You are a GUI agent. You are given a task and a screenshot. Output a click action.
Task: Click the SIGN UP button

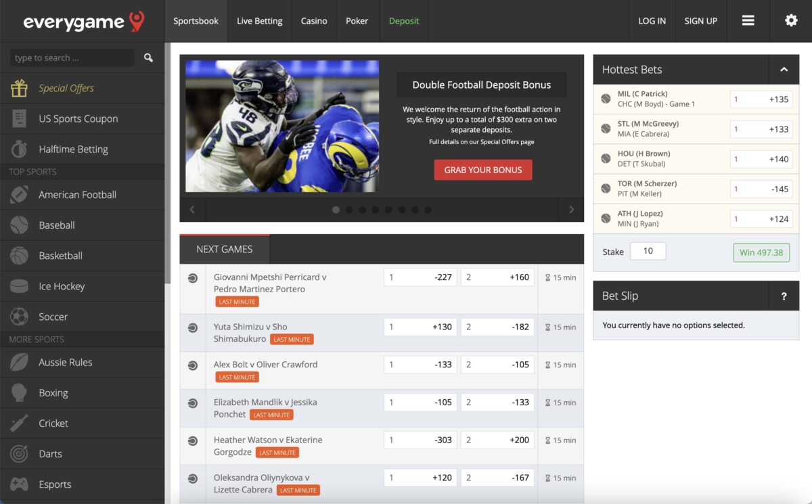click(x=700, y=21)
